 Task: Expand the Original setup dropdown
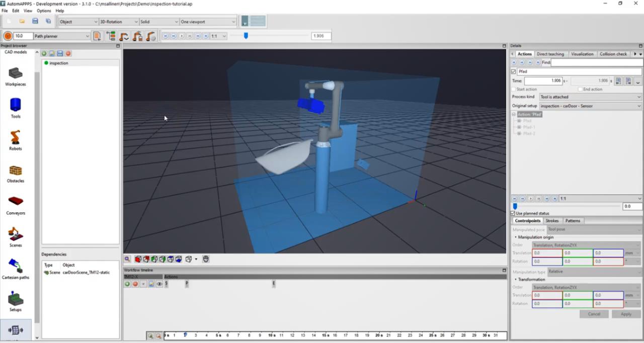(590, 106)
